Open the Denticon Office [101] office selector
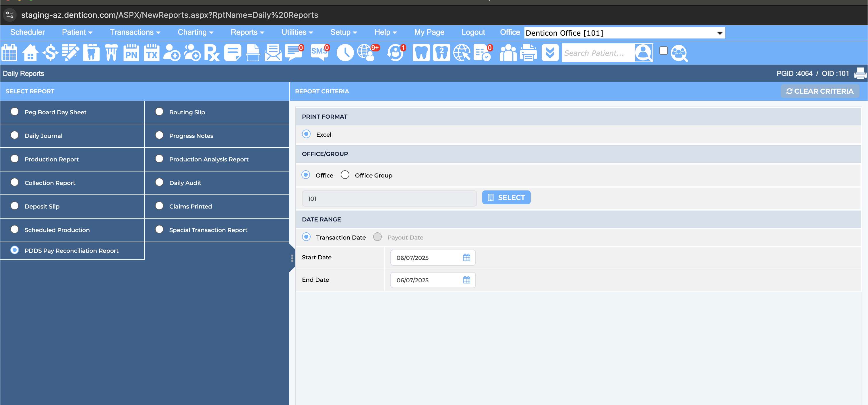 [624, 33]
